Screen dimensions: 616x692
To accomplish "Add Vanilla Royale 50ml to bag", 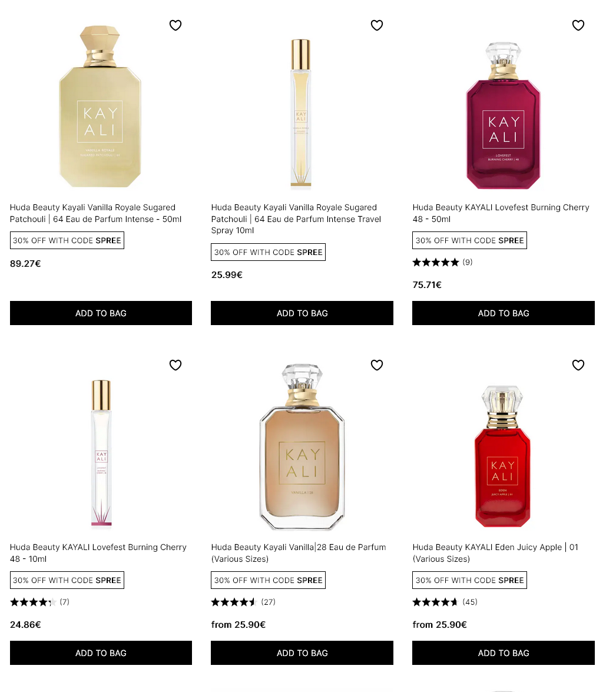I will coord(101,313).
